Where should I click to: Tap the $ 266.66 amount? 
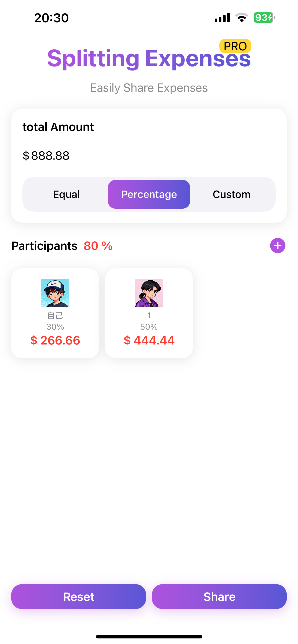click(55, 341)
